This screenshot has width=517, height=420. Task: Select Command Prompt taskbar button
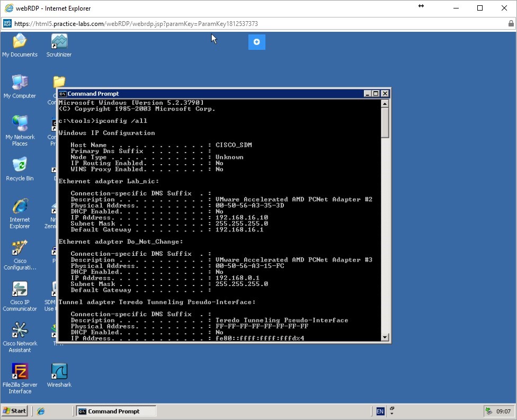coord(116,411)
